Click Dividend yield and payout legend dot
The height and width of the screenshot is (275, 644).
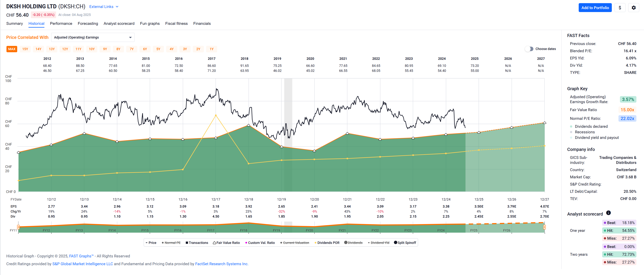click(571, 137)
